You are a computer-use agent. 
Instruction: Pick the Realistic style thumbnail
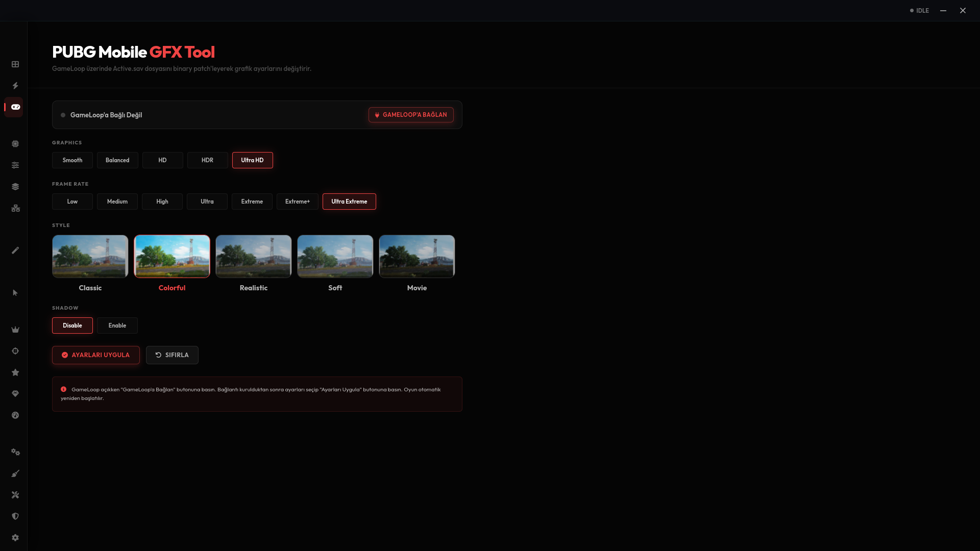[x=254, y=257]
